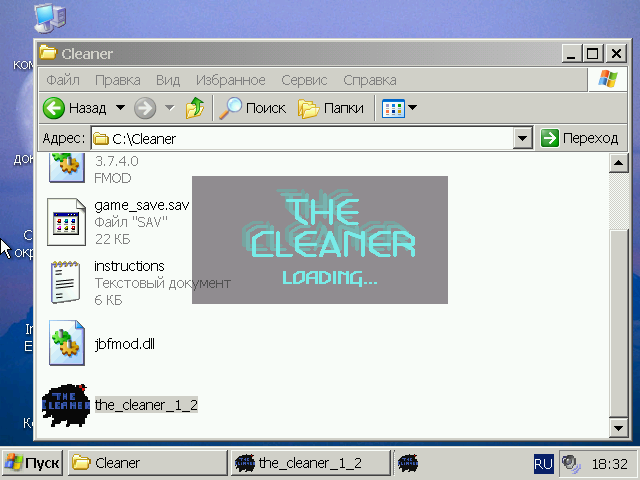
Task: Click the Views grid icon
Action: [x=393, y=108]
